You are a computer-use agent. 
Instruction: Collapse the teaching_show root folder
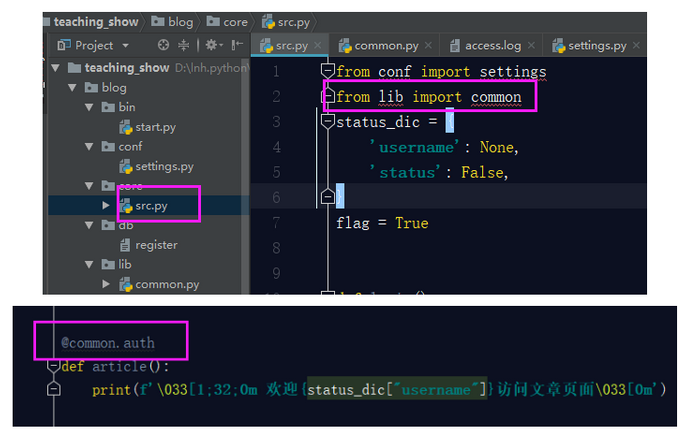click(56, 68)
